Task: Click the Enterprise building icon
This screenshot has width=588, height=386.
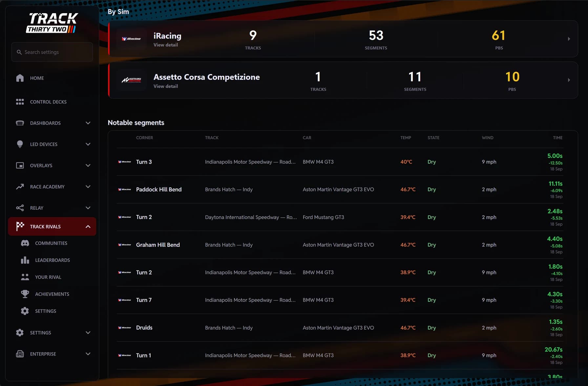Action: tap(20, 354)
